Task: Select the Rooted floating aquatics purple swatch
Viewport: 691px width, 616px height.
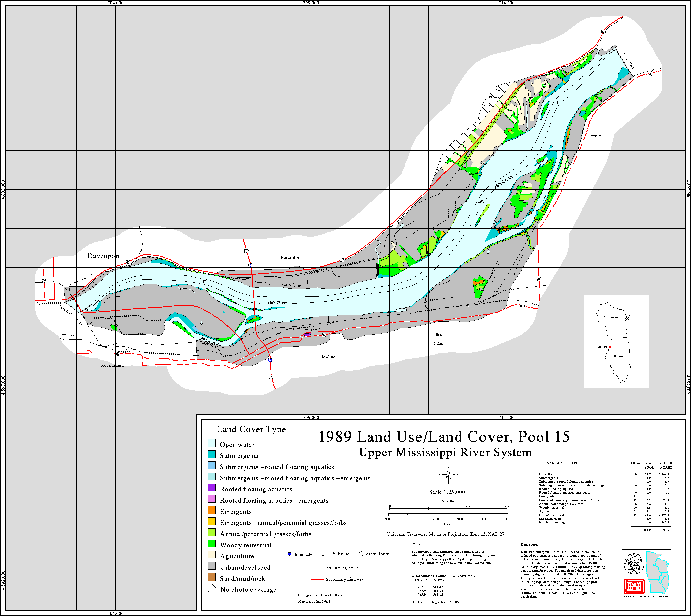Action: pos(212,488)
